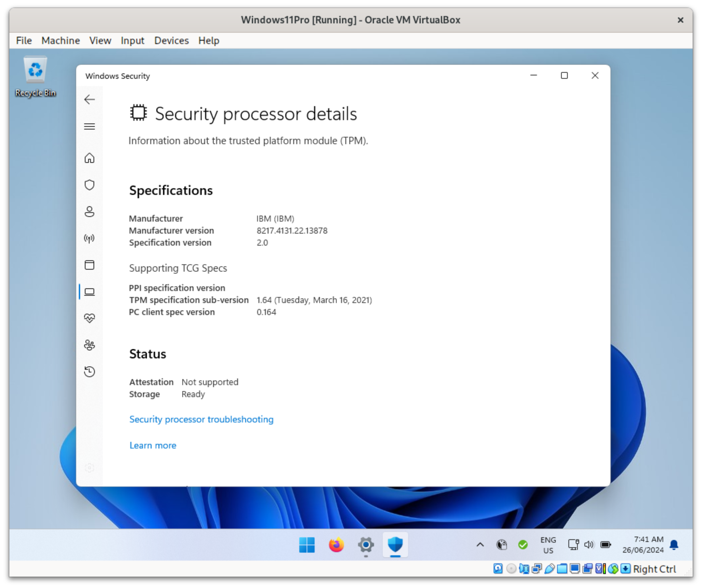Open Device security laptop icon

[90, 292]
